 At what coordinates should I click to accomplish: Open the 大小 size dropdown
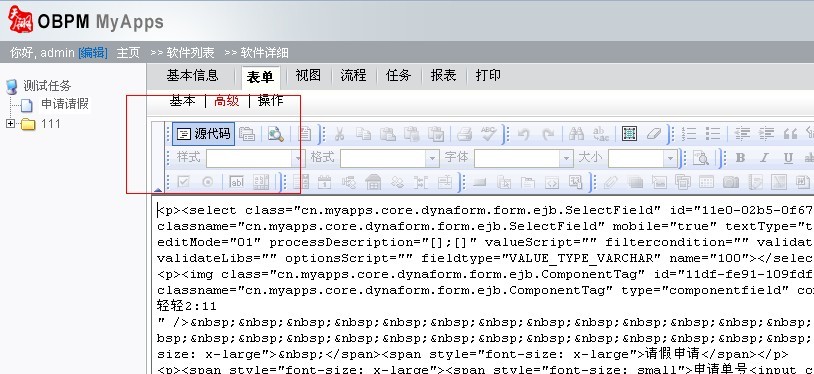click(643, 158)
